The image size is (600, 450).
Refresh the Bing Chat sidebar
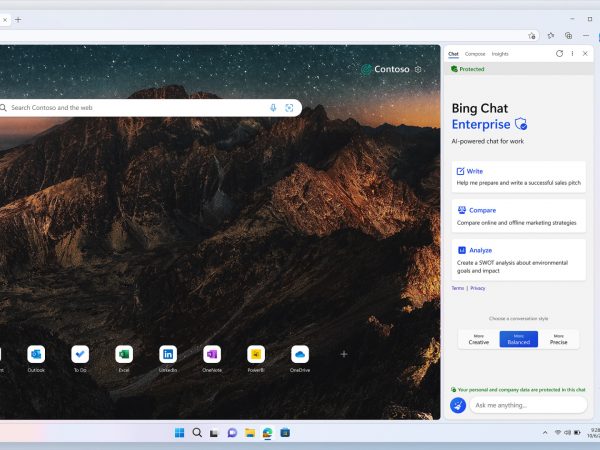(559, 54)
